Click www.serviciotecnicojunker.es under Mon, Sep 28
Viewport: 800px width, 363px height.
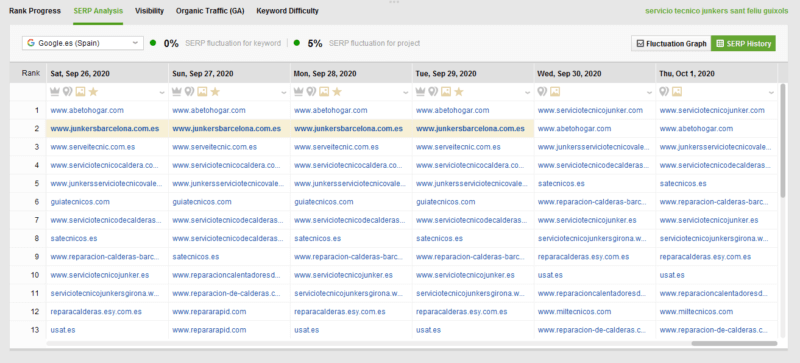[x=343, y=275]
